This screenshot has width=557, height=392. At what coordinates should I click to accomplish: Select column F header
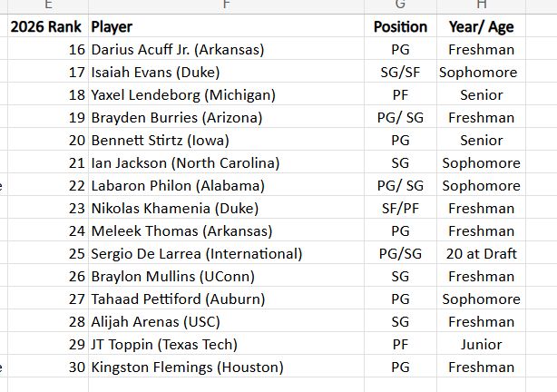click(226, 6)
